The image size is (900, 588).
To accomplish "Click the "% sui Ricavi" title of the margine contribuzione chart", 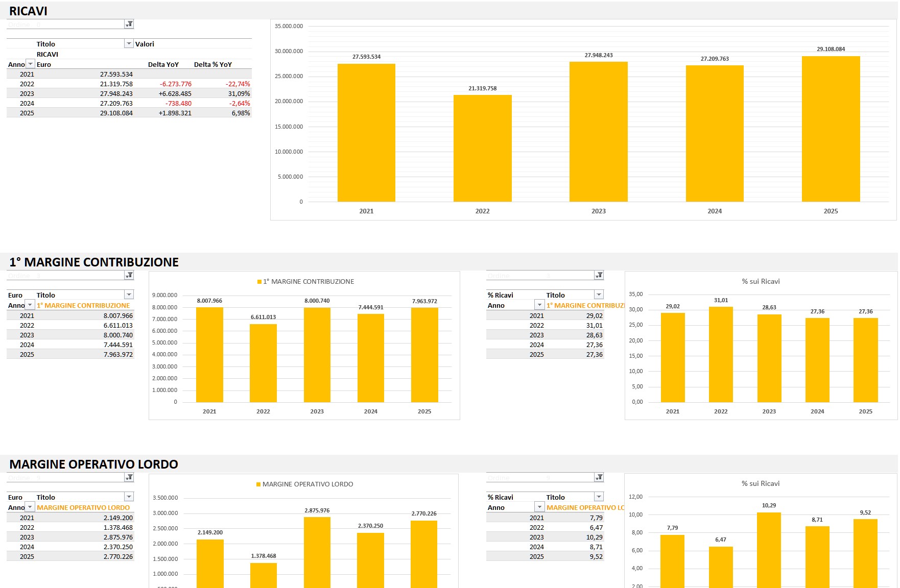I will tap(761, 281).
